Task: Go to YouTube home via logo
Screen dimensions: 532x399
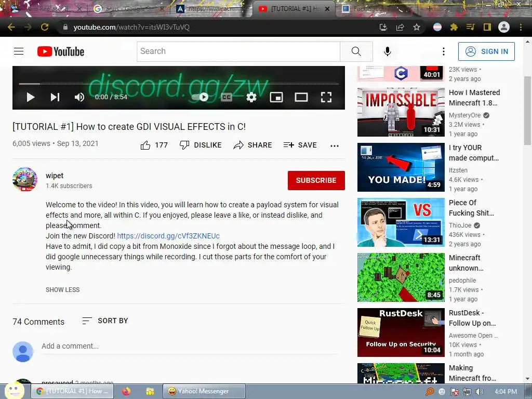Action: point(61,51)
